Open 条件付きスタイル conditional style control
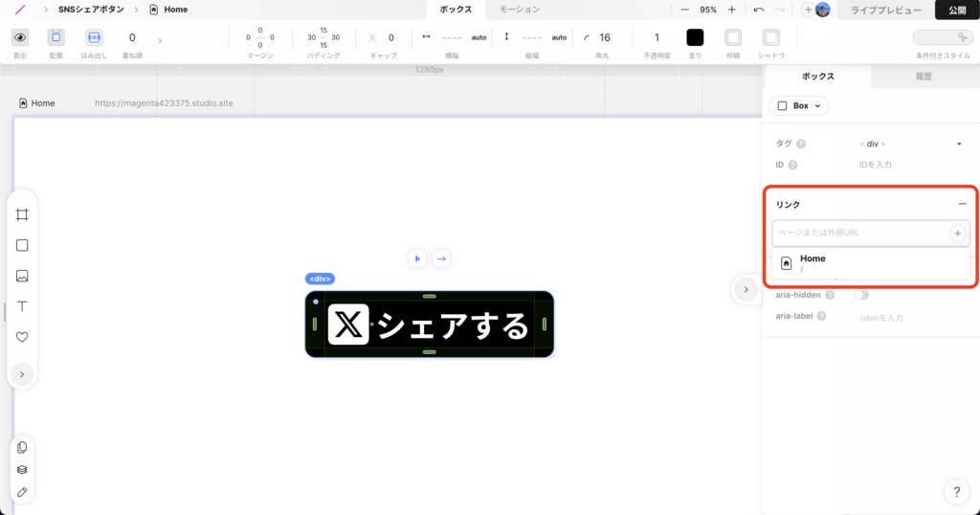The image size is (980, 515). tap(942, 37)
